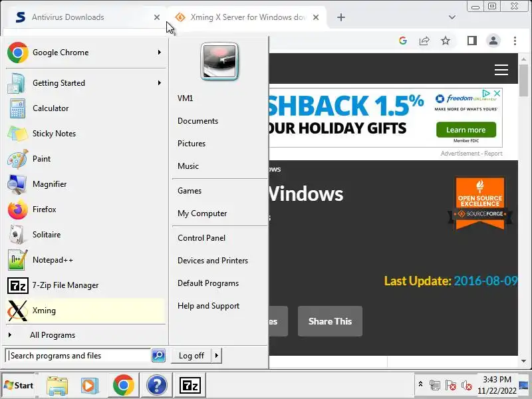Bookmark this page star icon

tap(446, 41)
